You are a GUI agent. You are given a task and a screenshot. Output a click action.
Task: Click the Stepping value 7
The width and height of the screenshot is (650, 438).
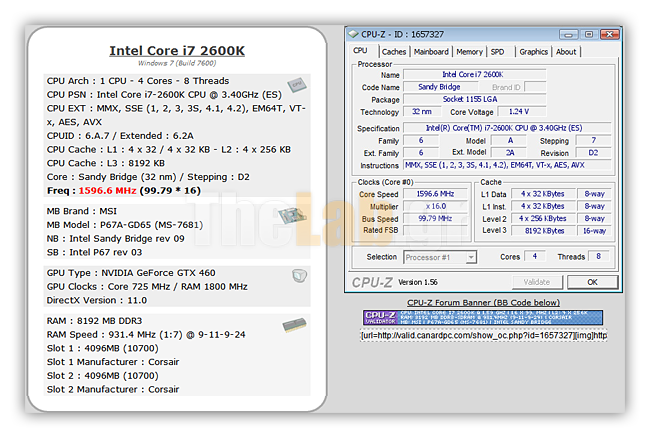coord(593,140)
